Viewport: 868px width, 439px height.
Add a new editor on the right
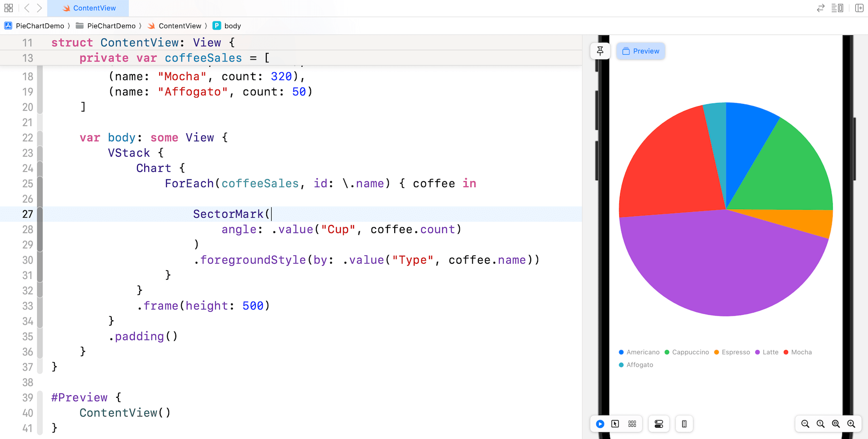(859, 8)
